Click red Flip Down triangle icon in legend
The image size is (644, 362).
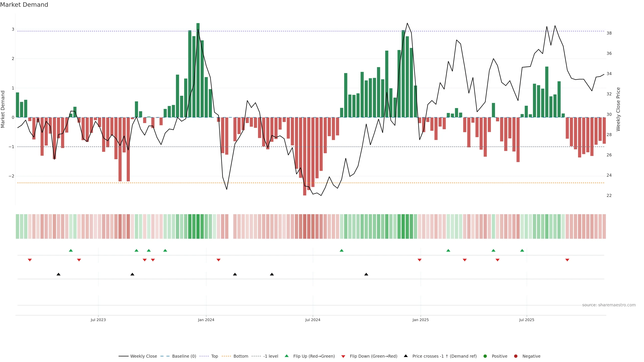pos(343,356)
